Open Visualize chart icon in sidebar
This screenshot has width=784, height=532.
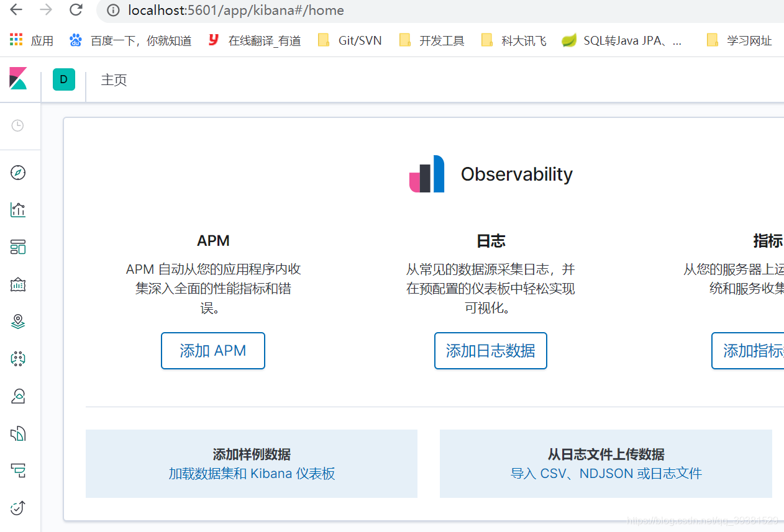click(x=18, y=210)
